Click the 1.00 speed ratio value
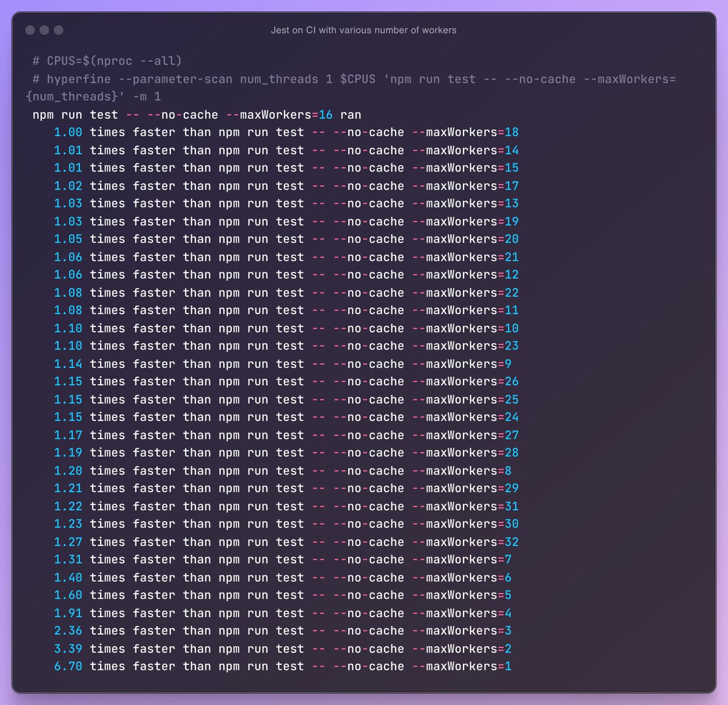The width and height of the screenshot is (728, 705). pyautogui.click(x=68, y=132)
